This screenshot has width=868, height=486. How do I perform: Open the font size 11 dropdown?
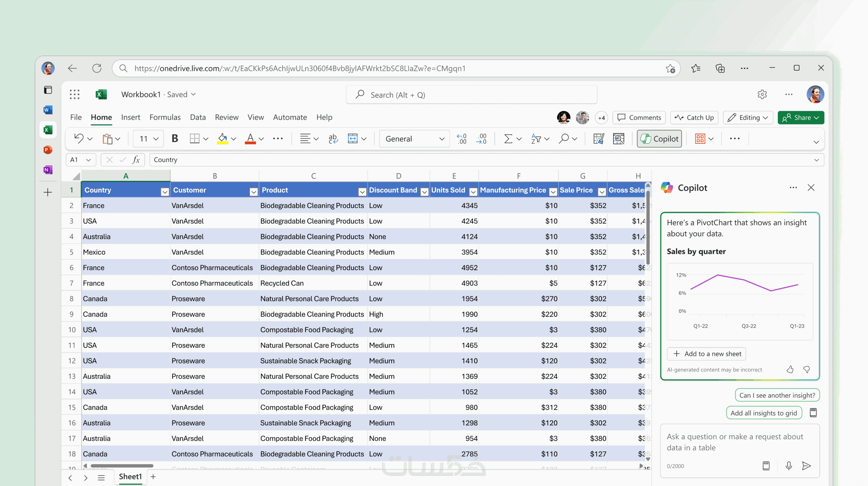click(x=156, y=139)
